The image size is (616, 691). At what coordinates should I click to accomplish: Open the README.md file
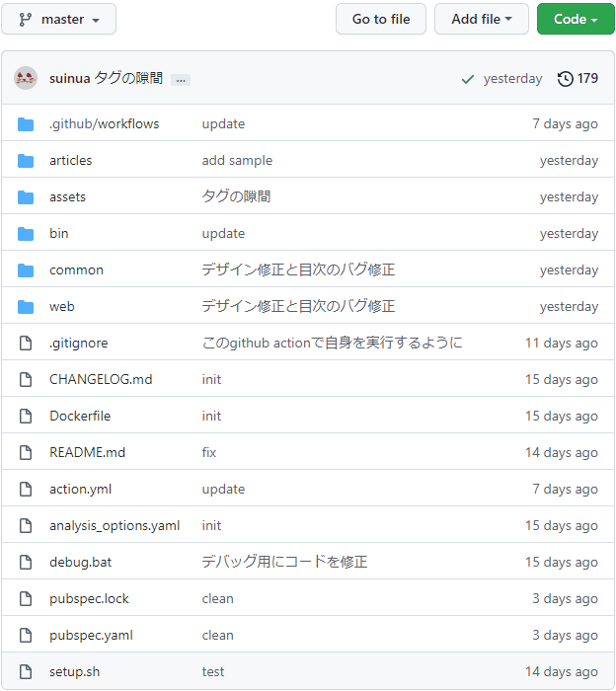[87, 452]
